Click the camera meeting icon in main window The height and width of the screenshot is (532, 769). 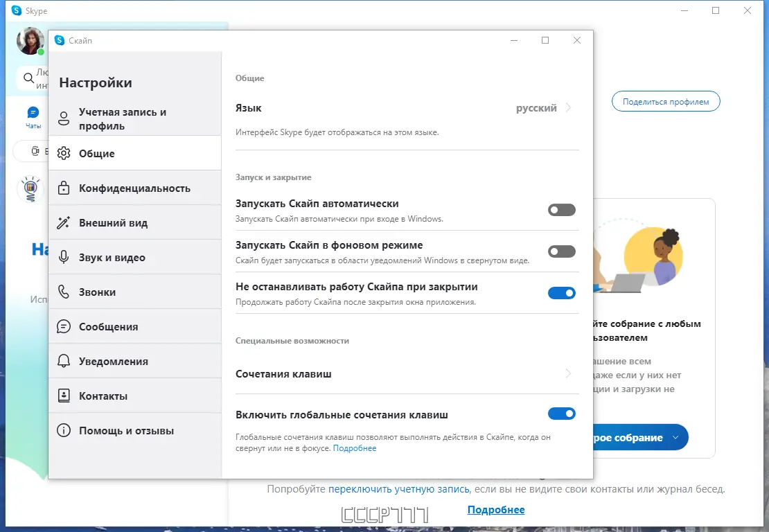35,151
